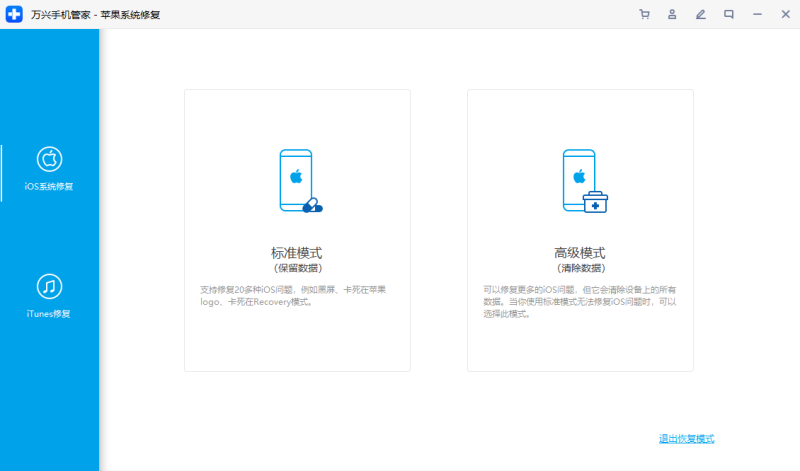Screen dimensions: 800x471
Task: Click the pencil edit icon
Action: pyautogui.click(x=701, y=14)
